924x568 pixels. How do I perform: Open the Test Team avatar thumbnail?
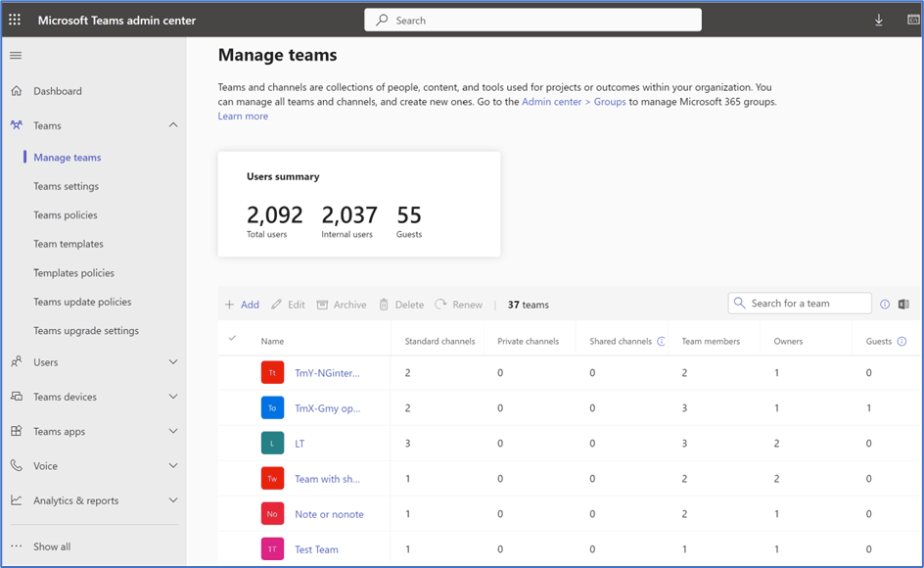point(272,549)
